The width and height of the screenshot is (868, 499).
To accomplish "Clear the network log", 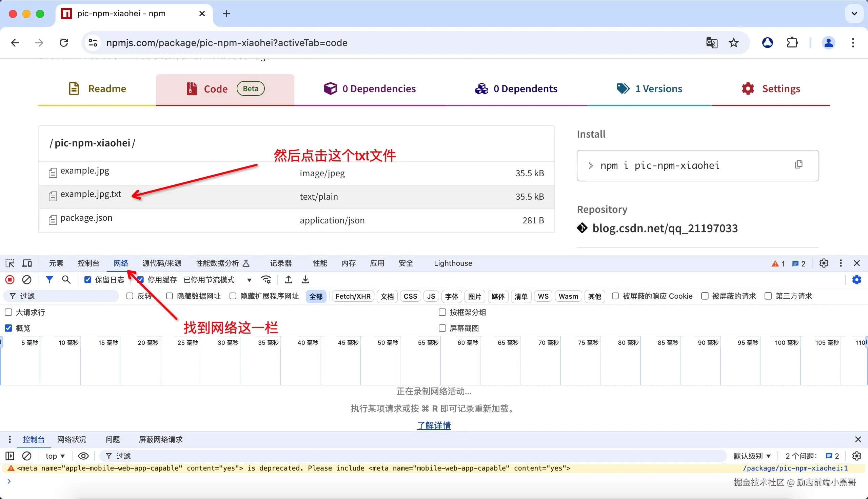I will tap(27, 280).
